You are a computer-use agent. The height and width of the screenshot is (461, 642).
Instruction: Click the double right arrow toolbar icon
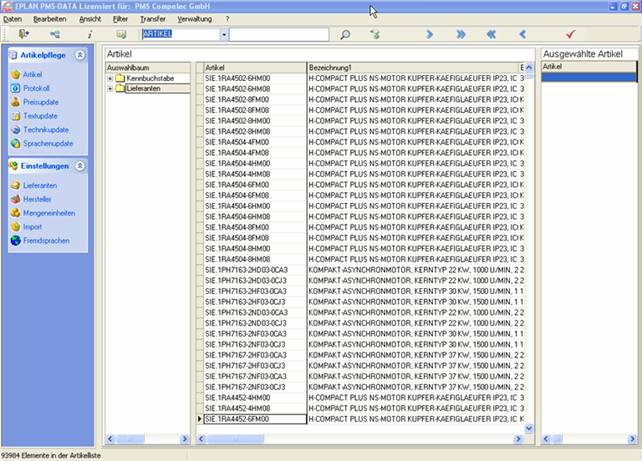point(460,34)
